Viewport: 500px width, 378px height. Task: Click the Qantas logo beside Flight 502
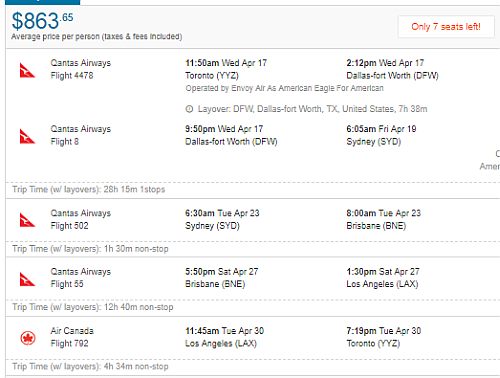(x=27, y=220)
